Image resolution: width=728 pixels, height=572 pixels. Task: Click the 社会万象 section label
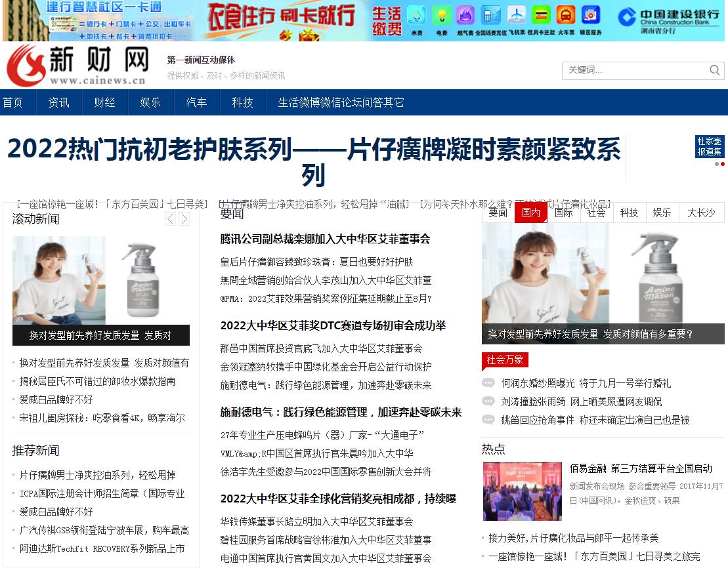505,359
